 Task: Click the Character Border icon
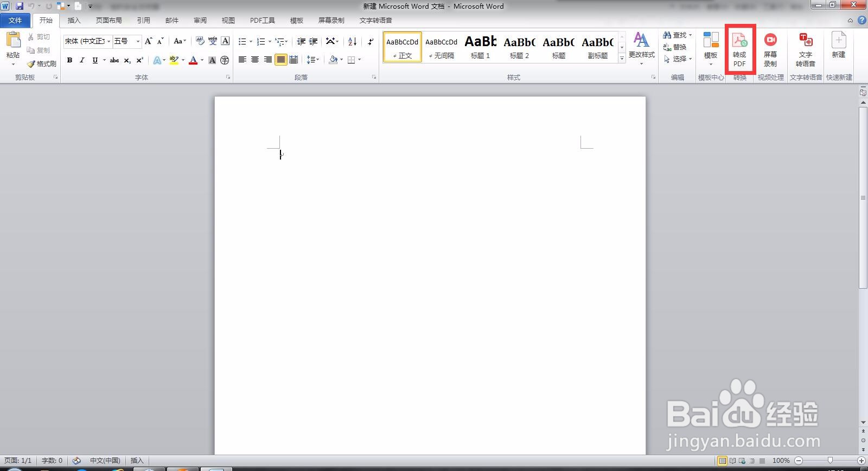click(x=225, y=41)
